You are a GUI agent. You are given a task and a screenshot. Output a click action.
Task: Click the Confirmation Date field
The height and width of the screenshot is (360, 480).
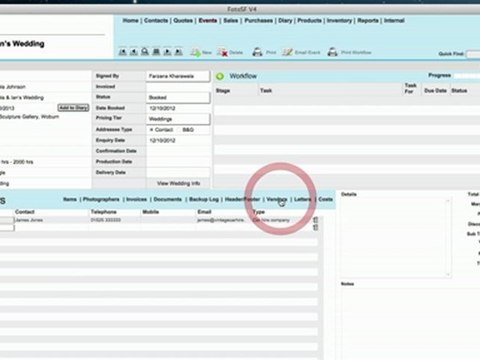click(178, 151)
